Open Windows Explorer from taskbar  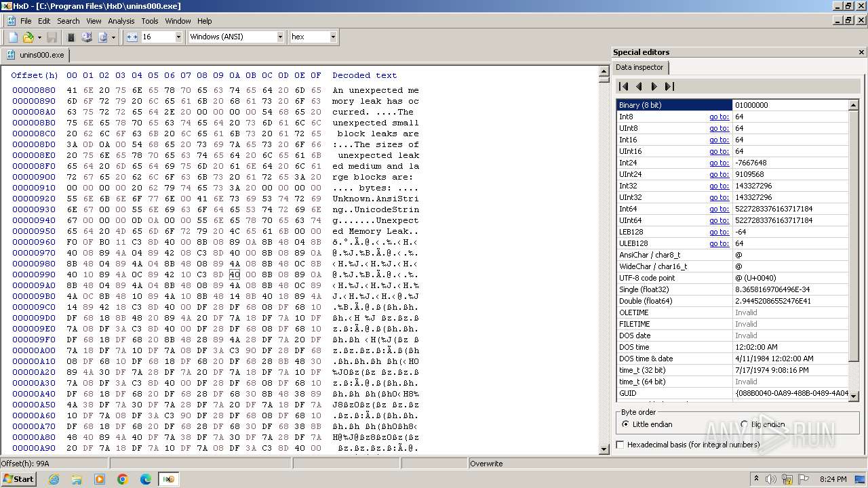point(77,479)
